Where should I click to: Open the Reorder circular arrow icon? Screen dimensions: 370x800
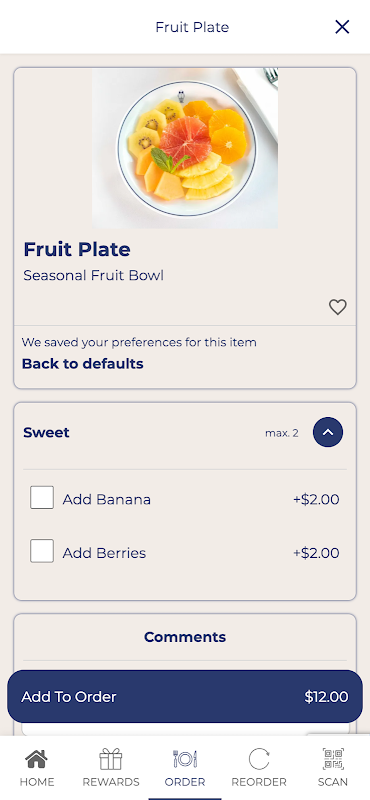point(259,759)
